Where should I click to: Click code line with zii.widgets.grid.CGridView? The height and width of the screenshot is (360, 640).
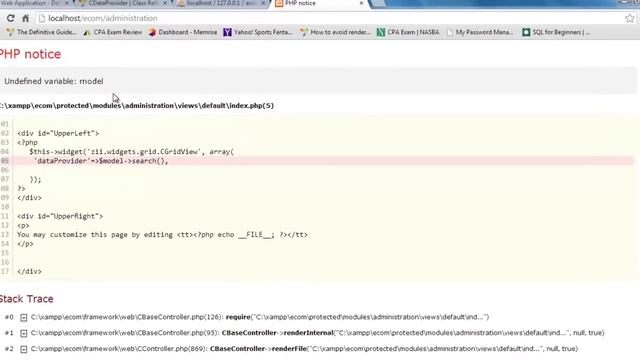131,152
